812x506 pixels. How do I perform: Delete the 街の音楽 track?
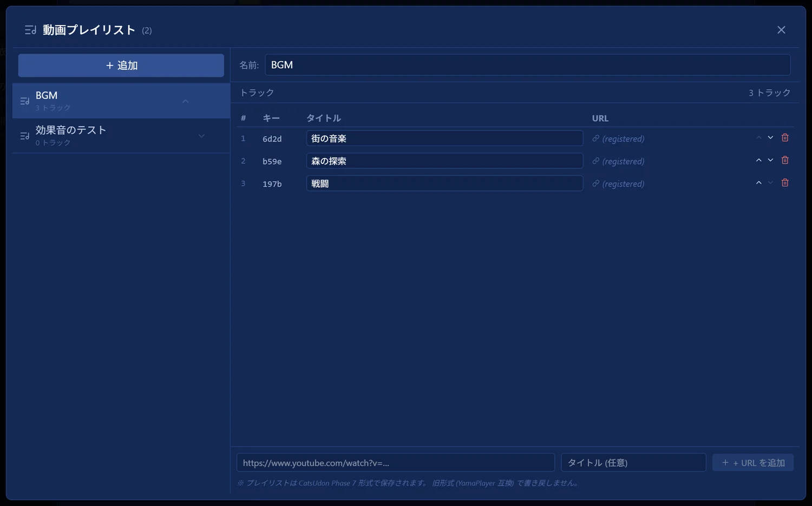[x=785, y=138]
